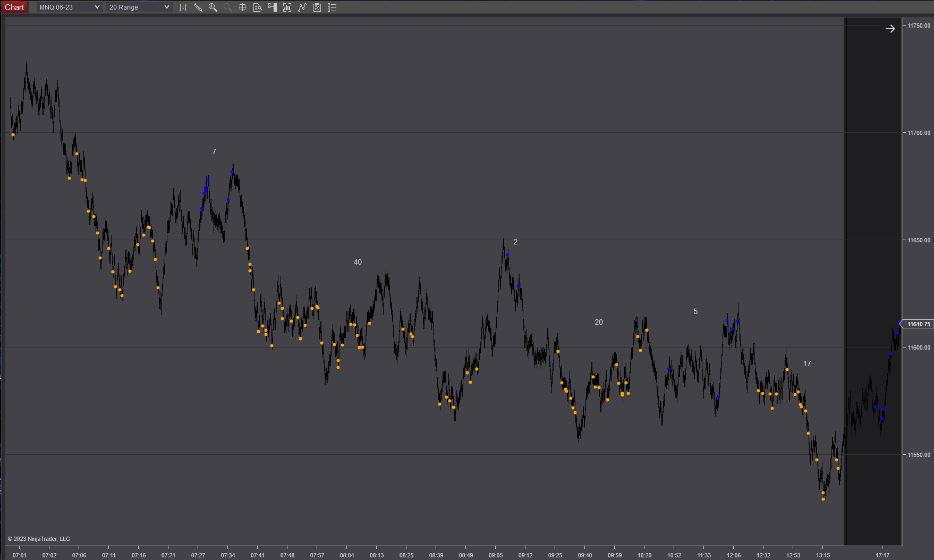Select the chart text label "7"
The height and width of the screenshot is (560, 934).
214,151
